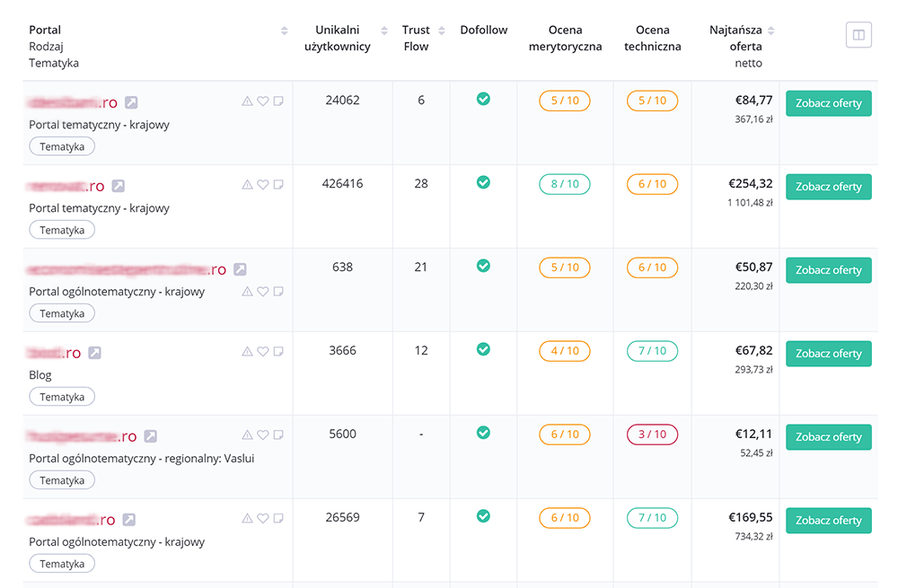Open the Vaslui regional portal's .ro domain link
The image size is (898, 588).
(82, 436)
